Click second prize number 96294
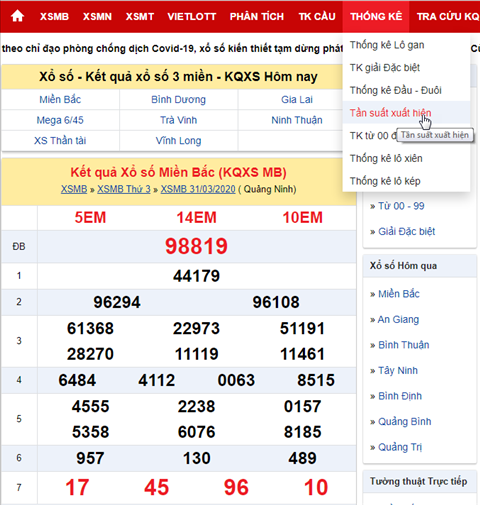Image resolution: width=480 pixels, height=505 pixels. (117, 302)
